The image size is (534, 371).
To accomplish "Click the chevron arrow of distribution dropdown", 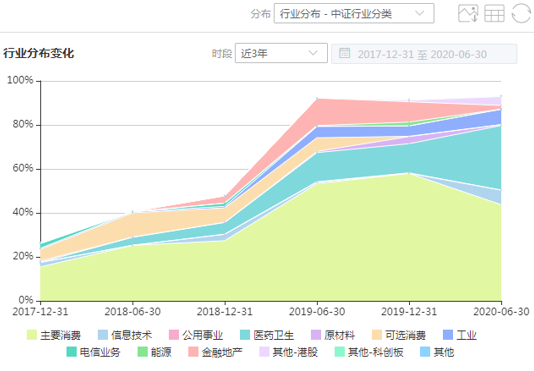I will coord(420,14).
